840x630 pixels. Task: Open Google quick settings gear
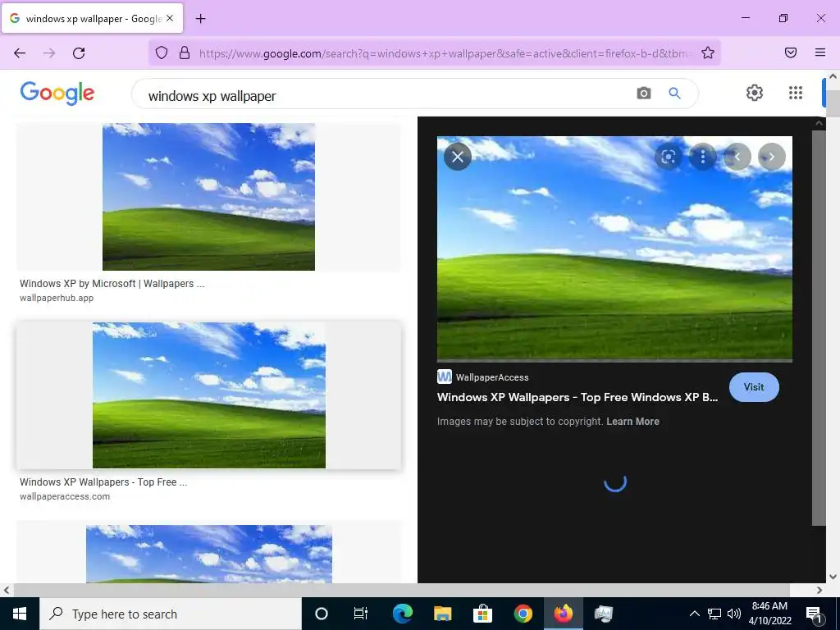pos(755,93)
